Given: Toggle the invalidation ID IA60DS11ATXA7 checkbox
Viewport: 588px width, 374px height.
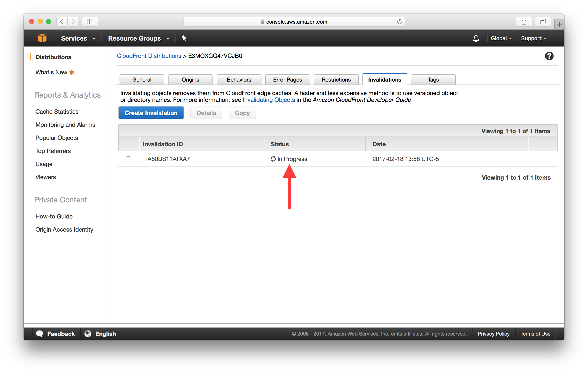Looking at the screenshot, I should point(129,159).
